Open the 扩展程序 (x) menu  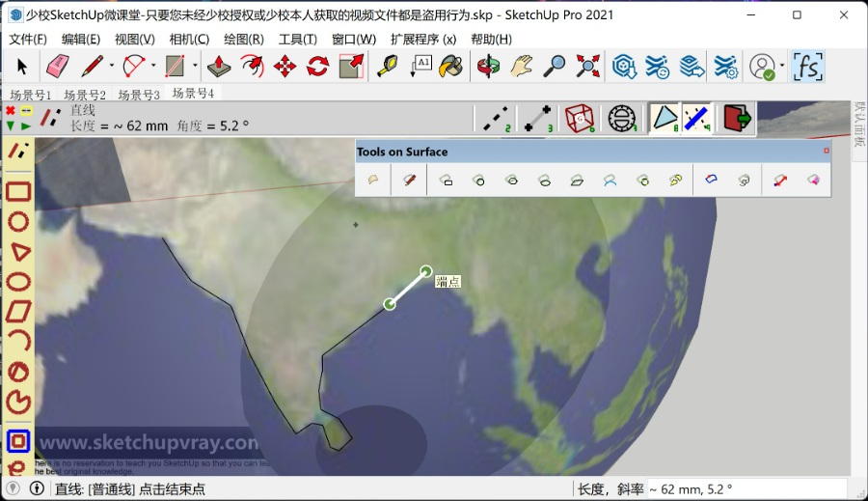[x=423, y=40]
